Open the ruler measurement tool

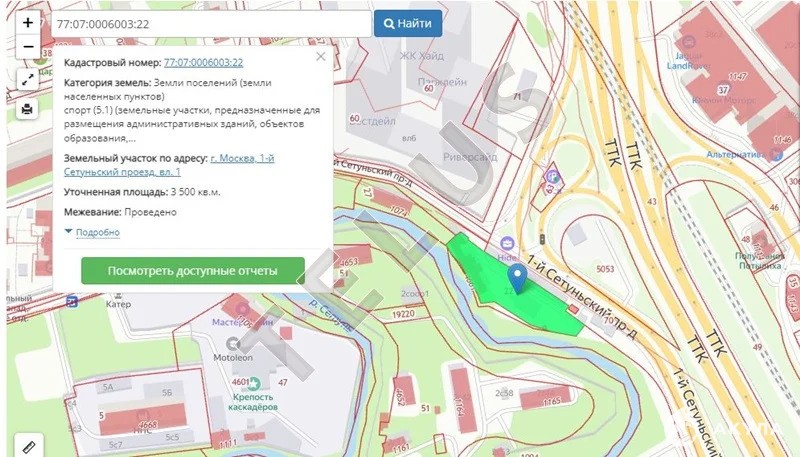[27, 444]
